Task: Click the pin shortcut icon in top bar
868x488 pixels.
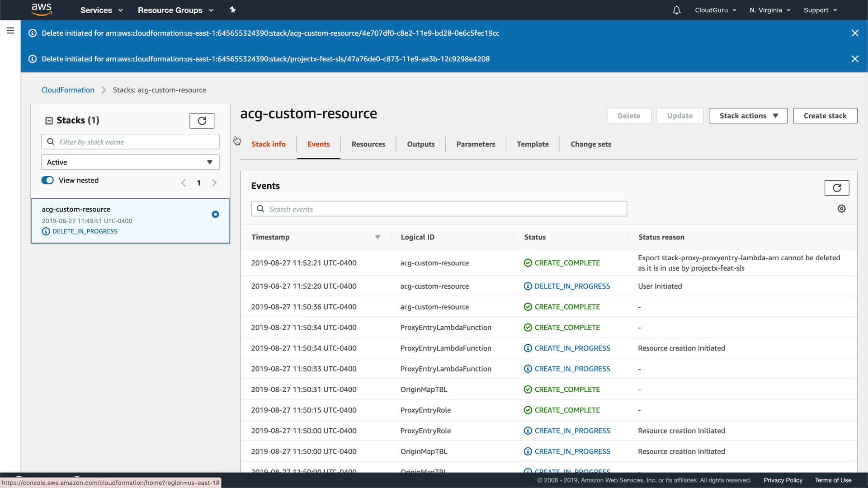Action: 233,10
